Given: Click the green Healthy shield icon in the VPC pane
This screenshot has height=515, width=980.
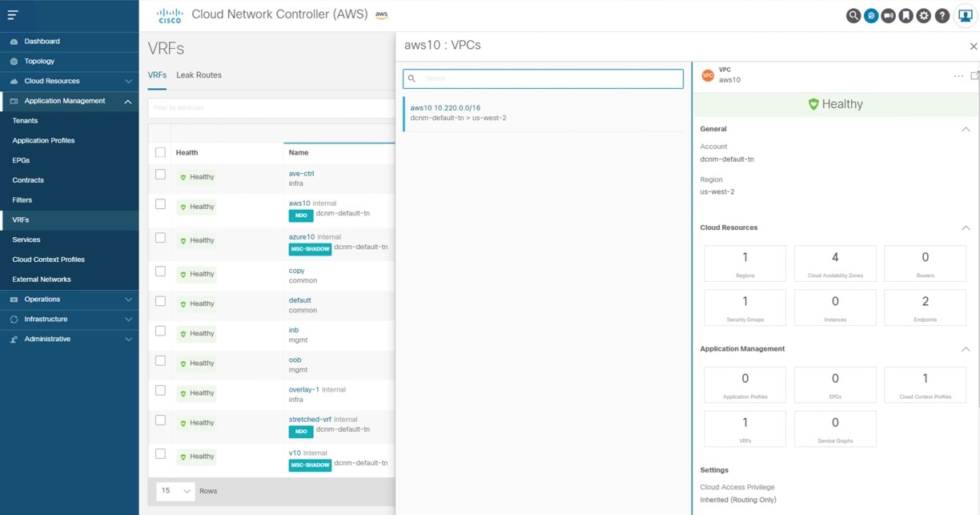Looking at the screenshot, I should coord(813,104).
